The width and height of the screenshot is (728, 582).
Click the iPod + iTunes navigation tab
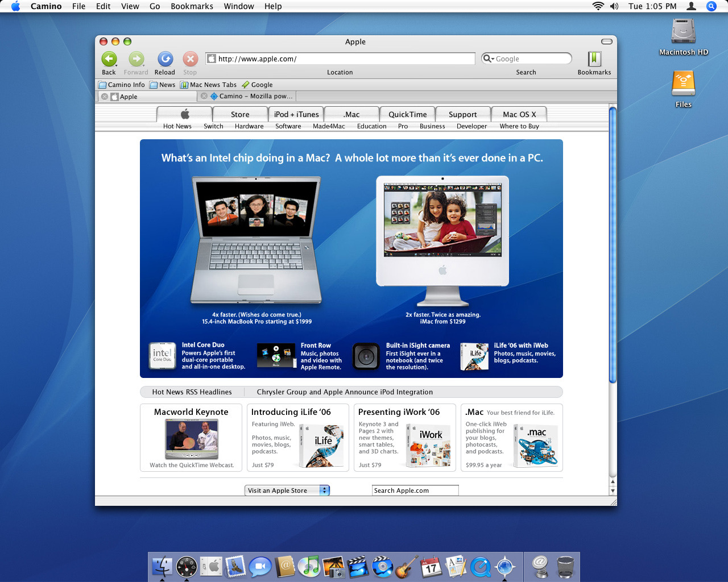tap(296, 114)
